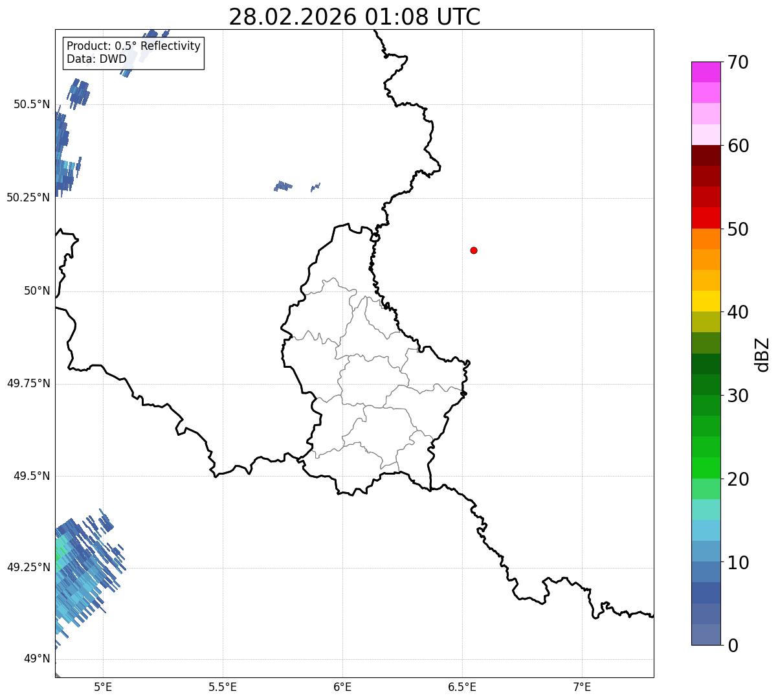Click the "dBZ" colorbar label

[x=762, y=354]
